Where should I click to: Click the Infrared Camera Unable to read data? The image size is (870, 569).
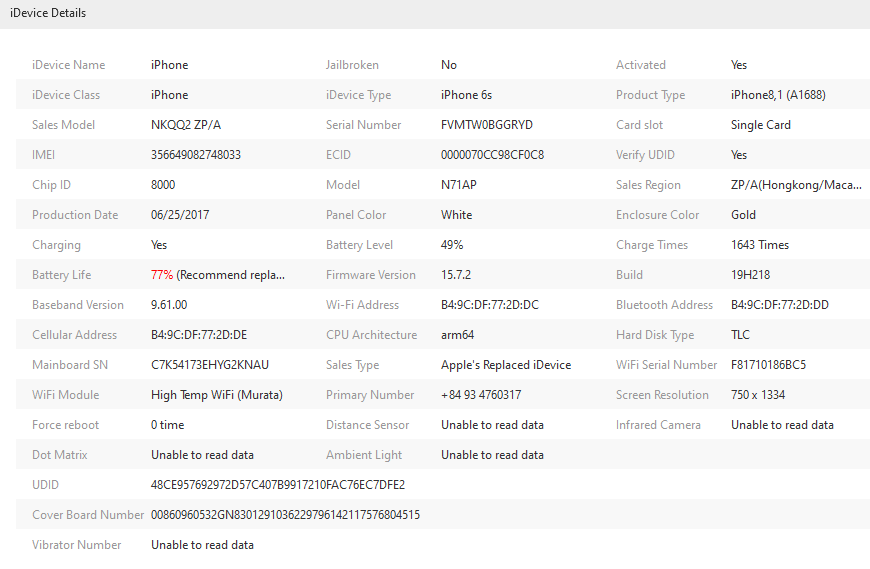coord(782,424)
